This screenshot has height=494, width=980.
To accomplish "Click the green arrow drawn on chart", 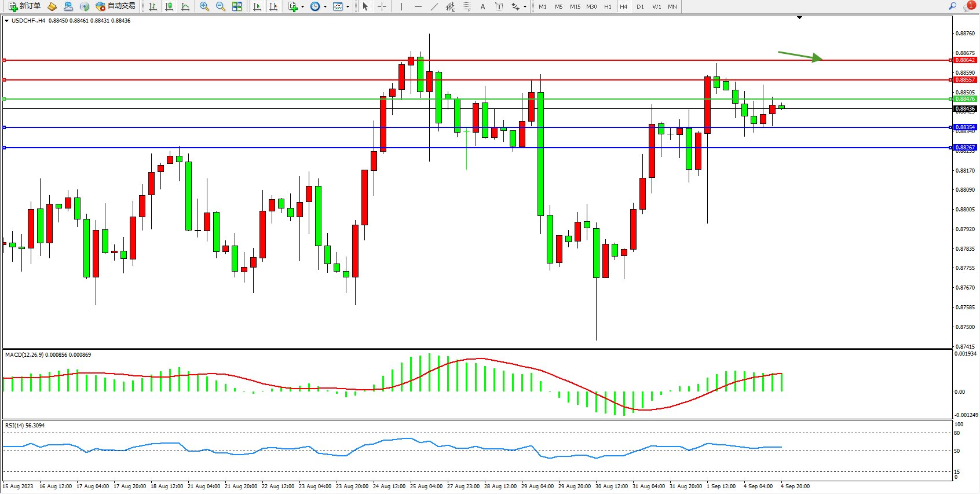I will tap(800, 56).
